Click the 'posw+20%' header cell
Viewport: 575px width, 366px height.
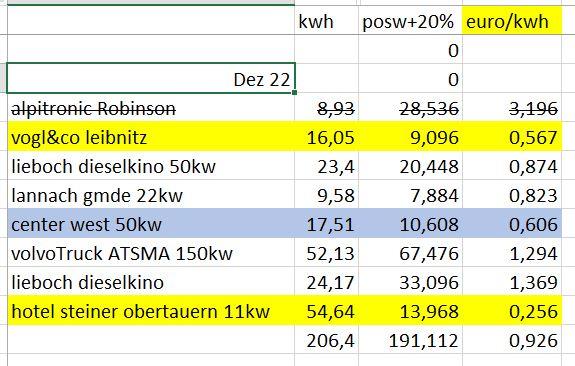point(410,21)
